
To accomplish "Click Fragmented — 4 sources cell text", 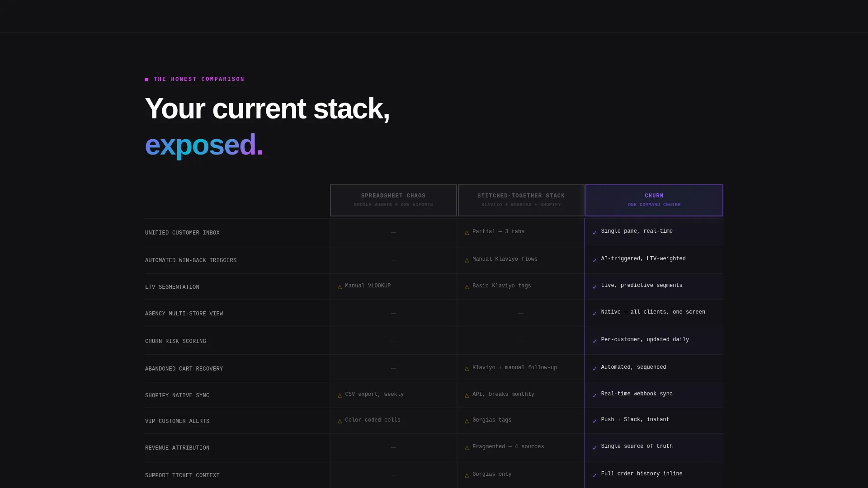I will 508,447.
